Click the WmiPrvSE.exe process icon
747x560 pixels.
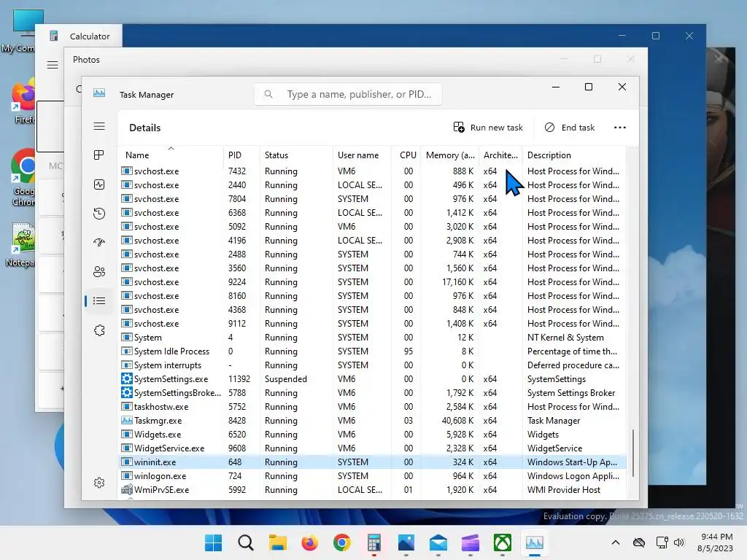127,489
